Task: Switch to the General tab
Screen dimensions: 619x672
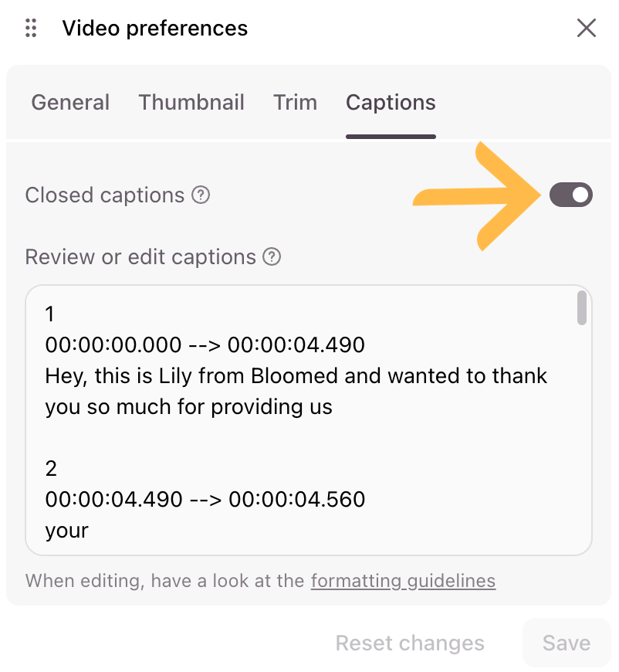Action: coord(71,103)
